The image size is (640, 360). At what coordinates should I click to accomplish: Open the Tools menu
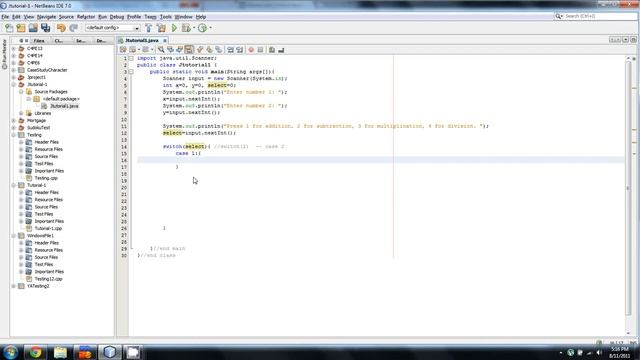[x=165, y=17]
